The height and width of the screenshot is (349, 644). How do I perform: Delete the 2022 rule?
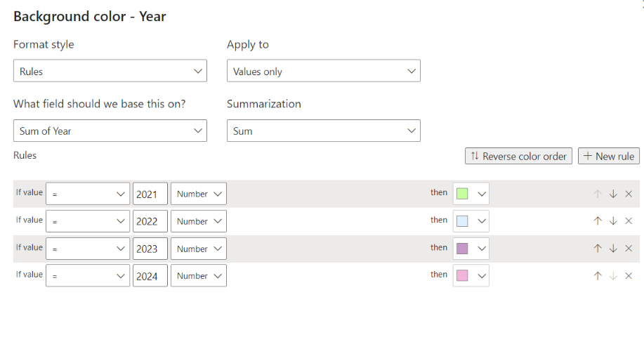point(629,221)
